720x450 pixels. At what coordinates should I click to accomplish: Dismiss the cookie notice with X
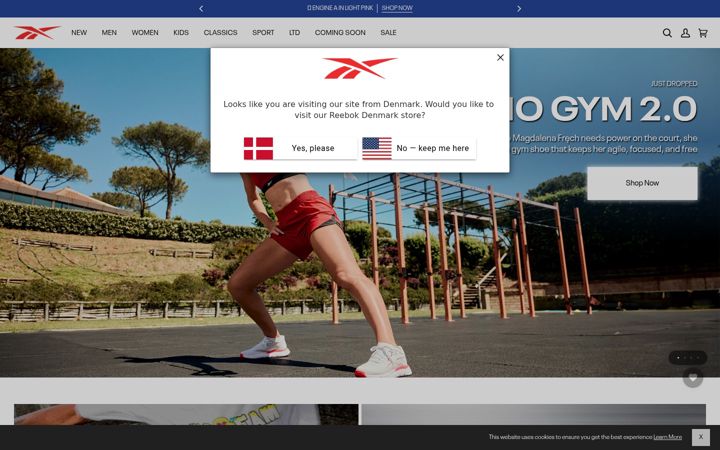pos(701,437)
